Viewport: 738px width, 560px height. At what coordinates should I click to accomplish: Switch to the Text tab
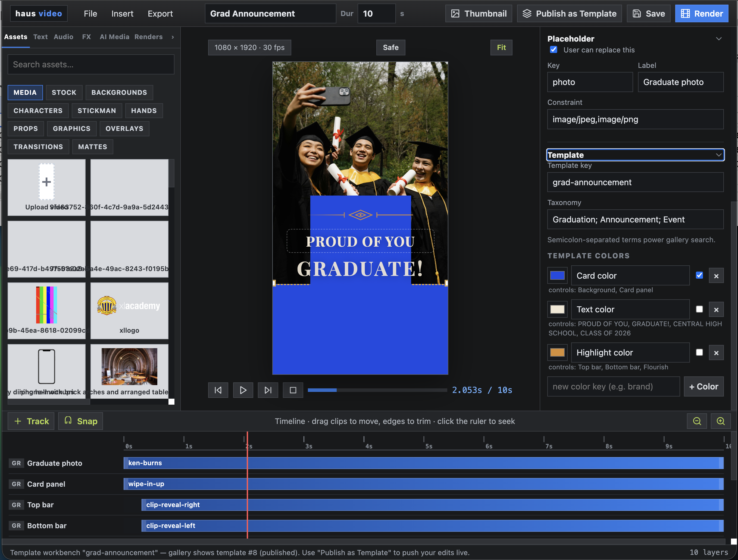coord(40,37)
